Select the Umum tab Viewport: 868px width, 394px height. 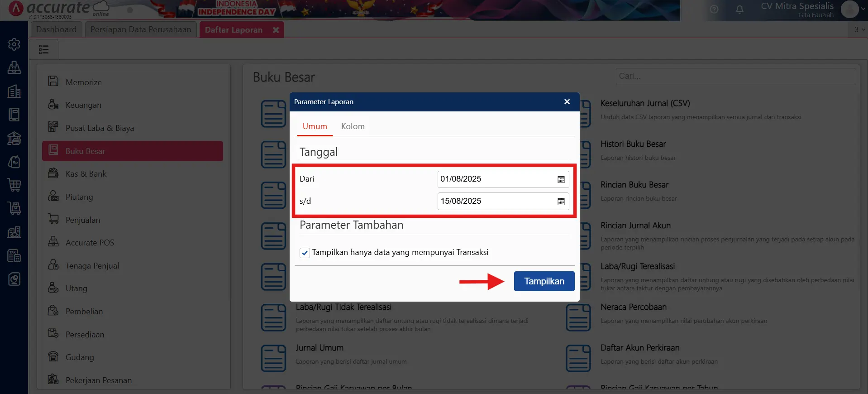315,126
